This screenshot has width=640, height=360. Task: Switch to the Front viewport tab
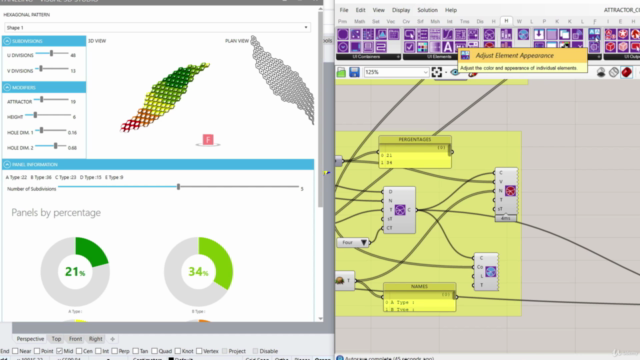click(75, 339)
